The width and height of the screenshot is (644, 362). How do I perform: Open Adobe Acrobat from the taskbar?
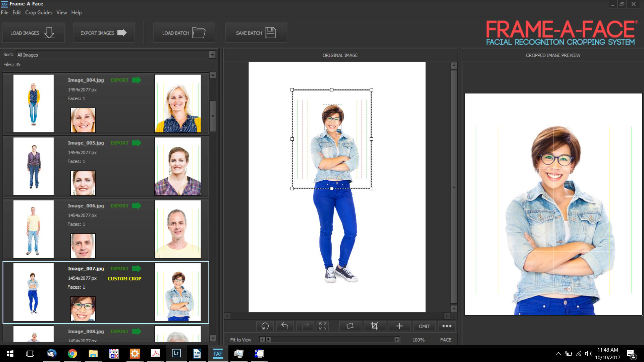tap(156, 353)
